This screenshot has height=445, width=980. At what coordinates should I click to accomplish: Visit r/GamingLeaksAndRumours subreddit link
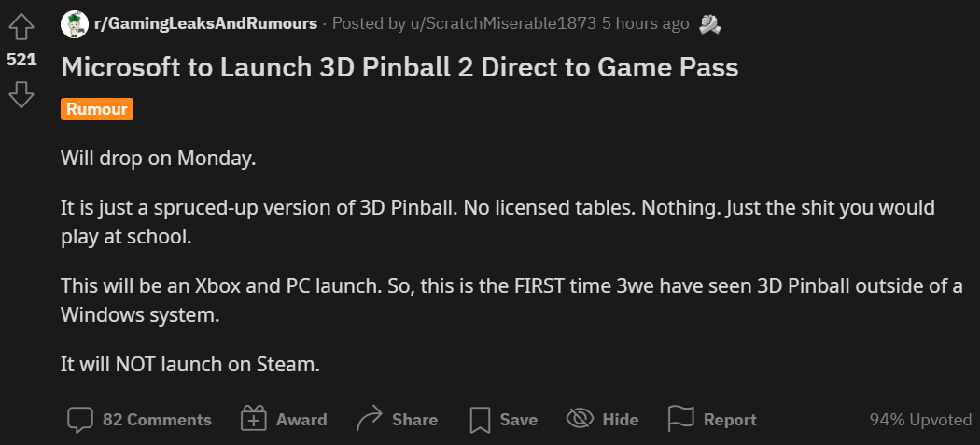click(205, 24)
